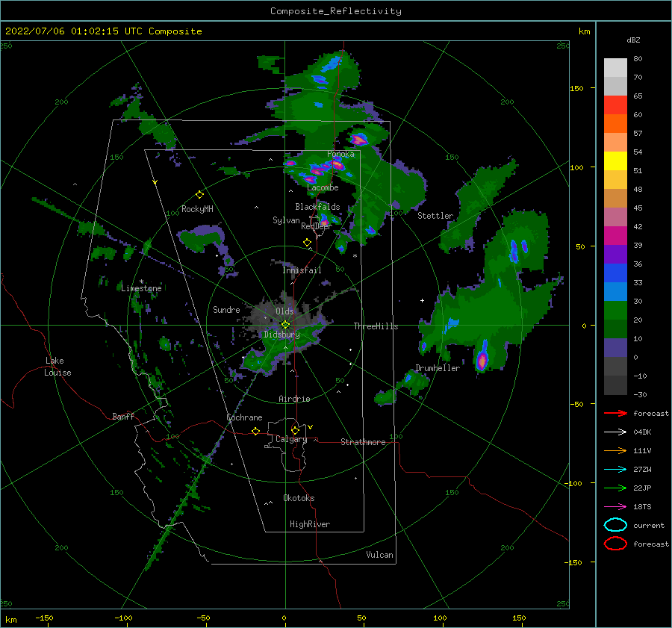Click the green 22JP arrow in legend

615,488
